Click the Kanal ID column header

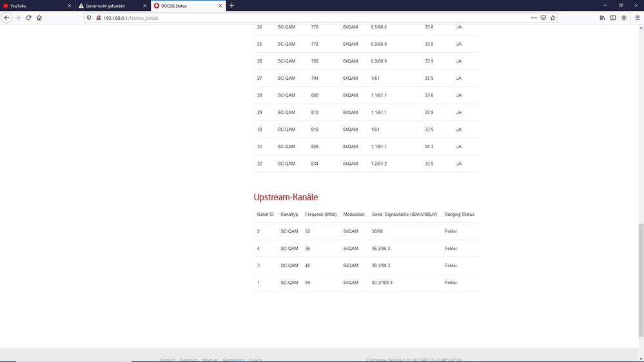266,214
